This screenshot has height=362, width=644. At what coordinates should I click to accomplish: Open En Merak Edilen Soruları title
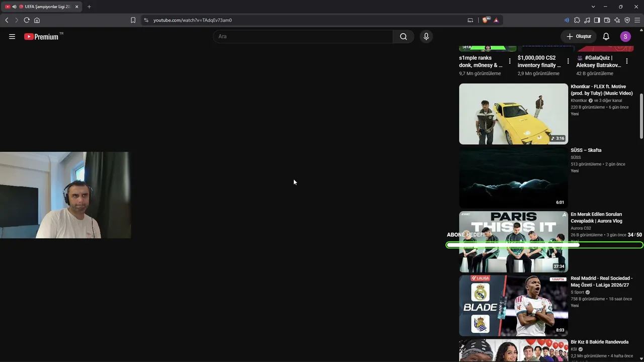[x=596, y=218]
